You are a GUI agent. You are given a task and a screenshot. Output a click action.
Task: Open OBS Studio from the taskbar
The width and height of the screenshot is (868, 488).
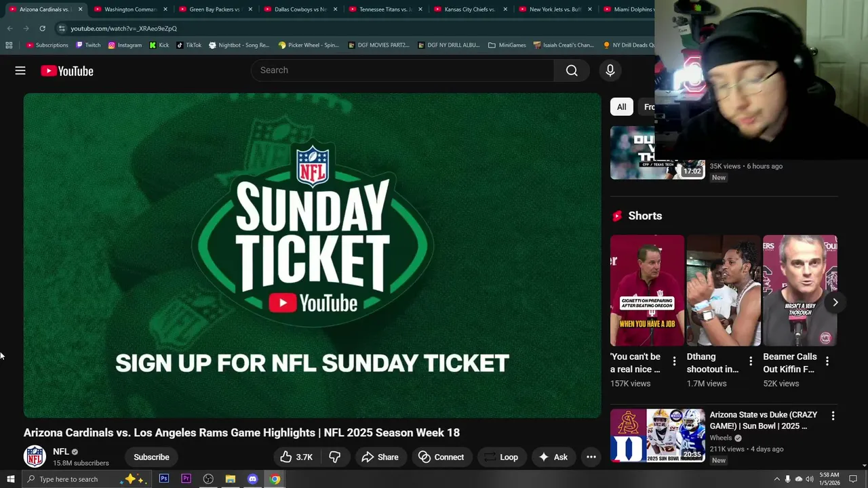coord(208,479)
